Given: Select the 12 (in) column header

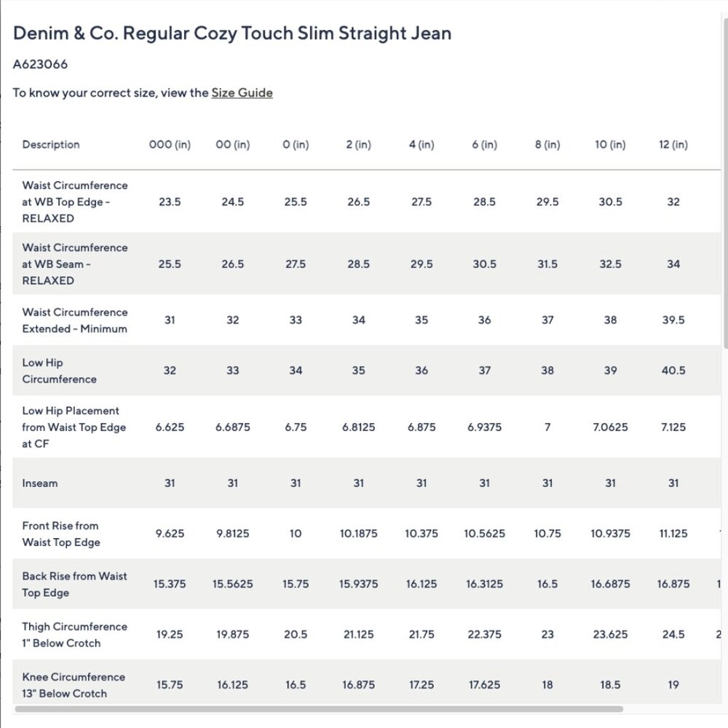Looking at the screenshot, I should pyautogui.click(x=673, y=144).
